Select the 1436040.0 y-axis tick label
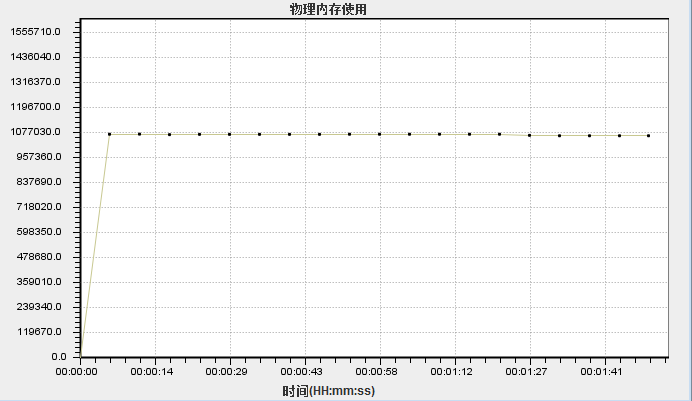This screenshot has width=692, height=401. [x=37, y=57]
